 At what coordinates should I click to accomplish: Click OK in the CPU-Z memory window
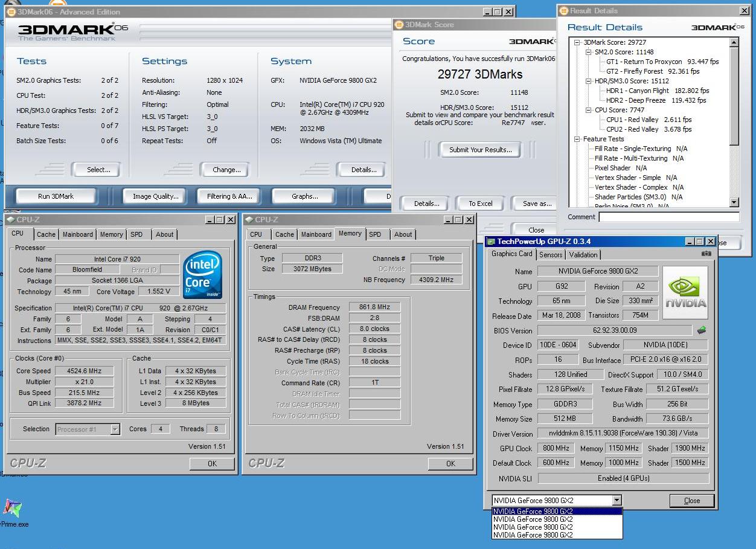450,464
